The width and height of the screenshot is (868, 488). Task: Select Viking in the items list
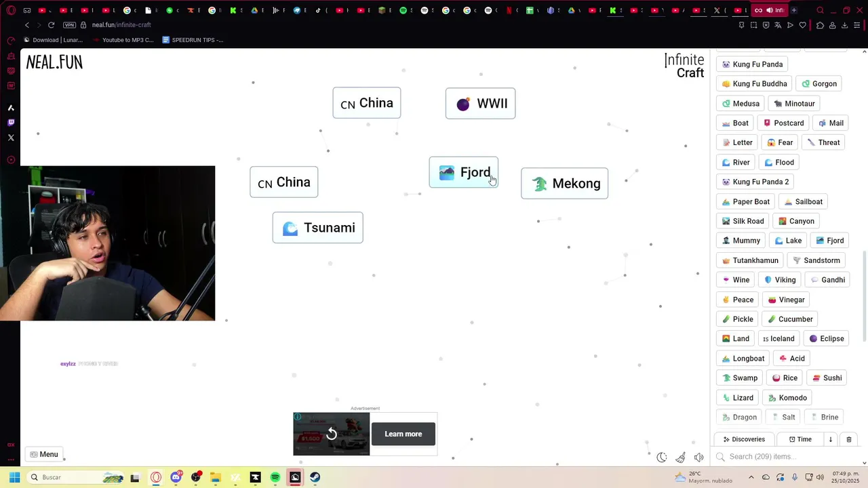[780, 280]
